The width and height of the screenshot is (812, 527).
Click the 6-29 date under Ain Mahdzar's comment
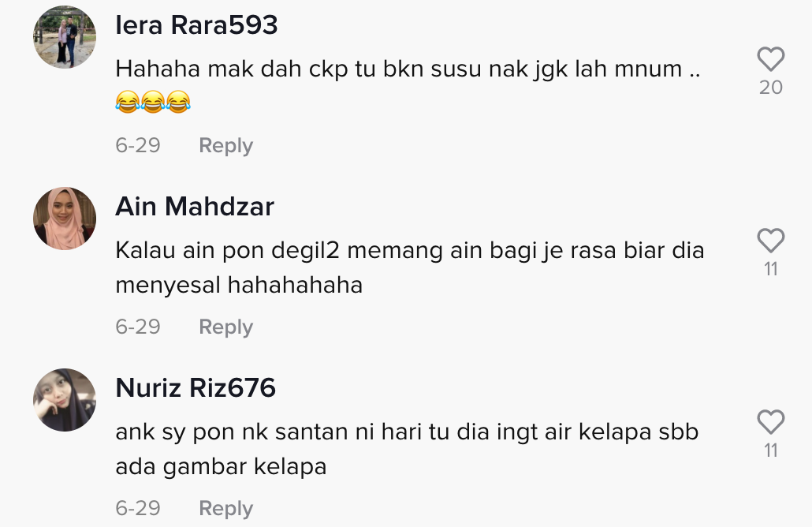138,327
